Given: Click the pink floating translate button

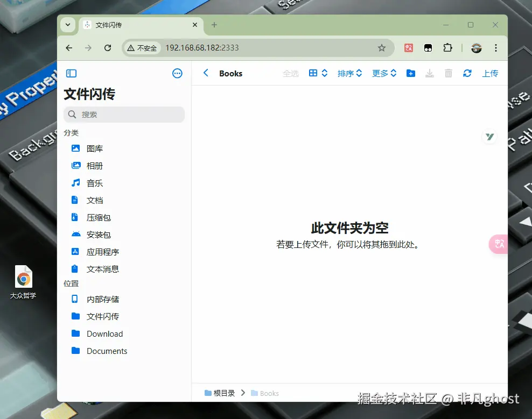Looking at the screenshot, I should point(499,244).
